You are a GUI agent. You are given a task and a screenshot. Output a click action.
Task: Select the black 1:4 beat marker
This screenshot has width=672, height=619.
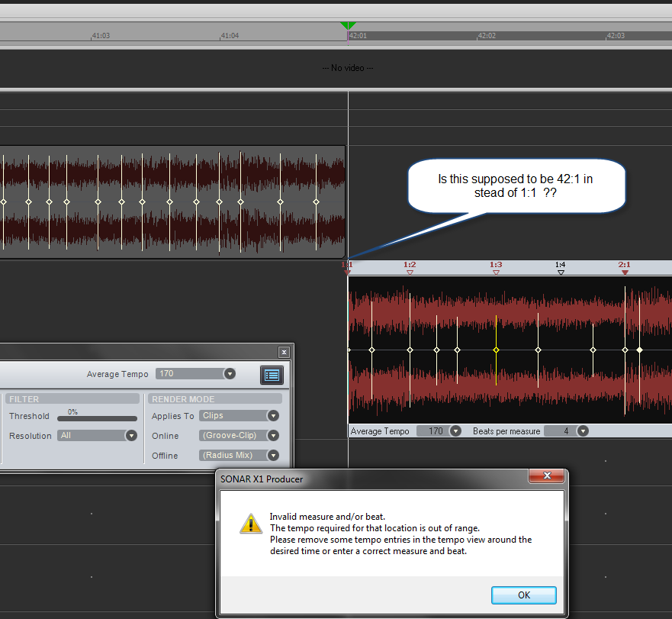click(561, 272)
